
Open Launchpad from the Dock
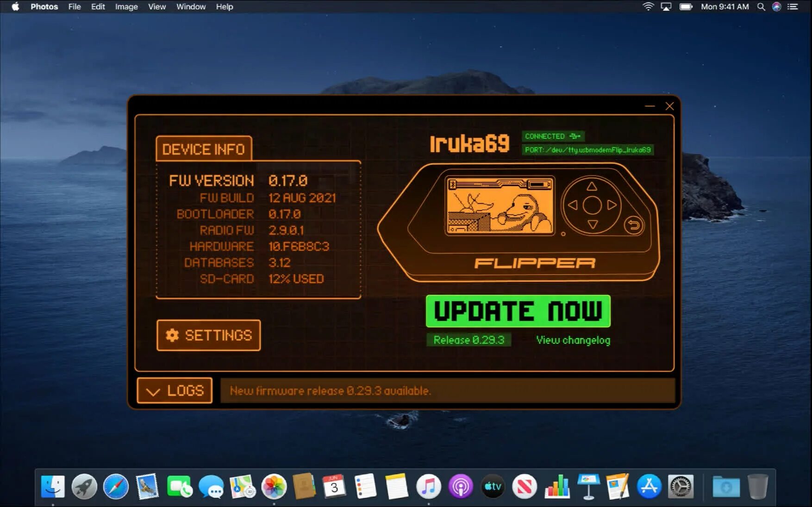(84, 487)
